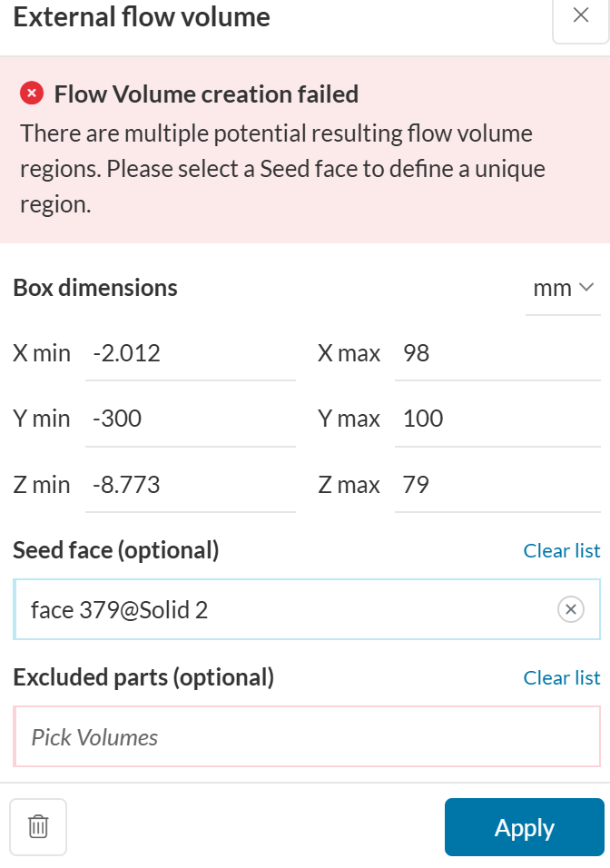
Task: Click the Flow Volume creation failed heading
Action: pos(206,94)
